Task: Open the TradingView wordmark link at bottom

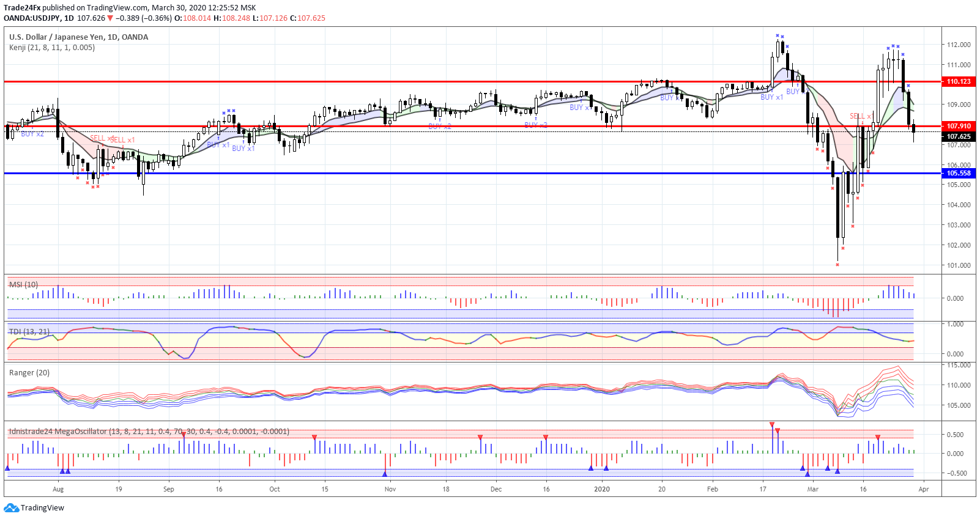Action: click(x=42, y=508)
